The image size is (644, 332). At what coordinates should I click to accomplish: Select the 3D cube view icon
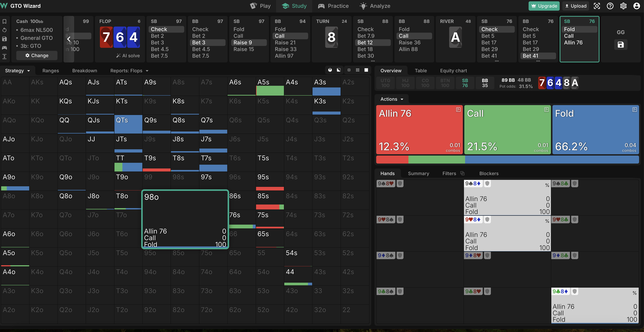pos(330,70)
